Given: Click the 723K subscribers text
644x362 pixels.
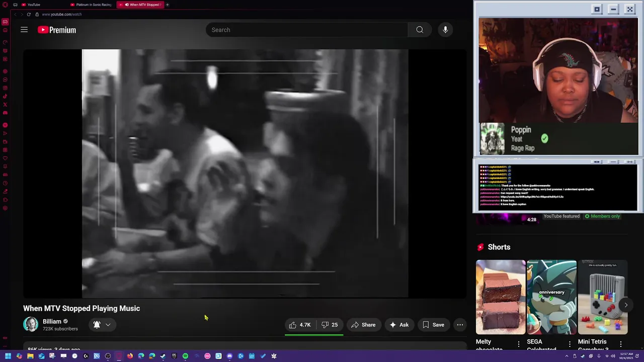Looking at the screenshot, I should [60, 329].
